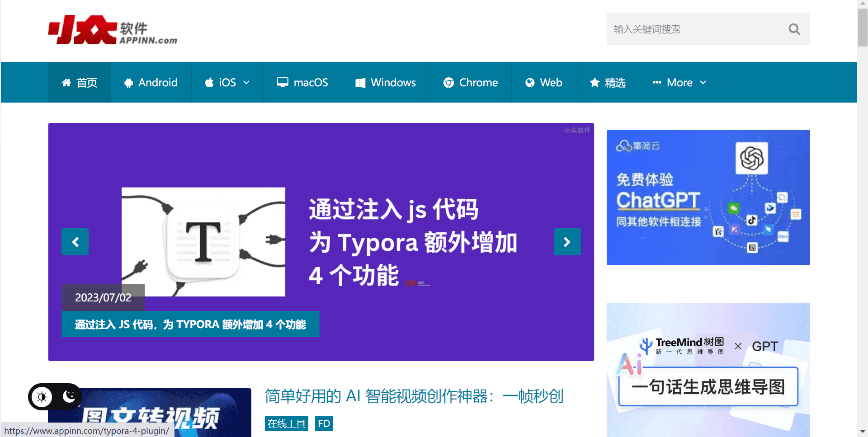Click the Windows logo icon
The image size is (868, 437).
(360, 83)
